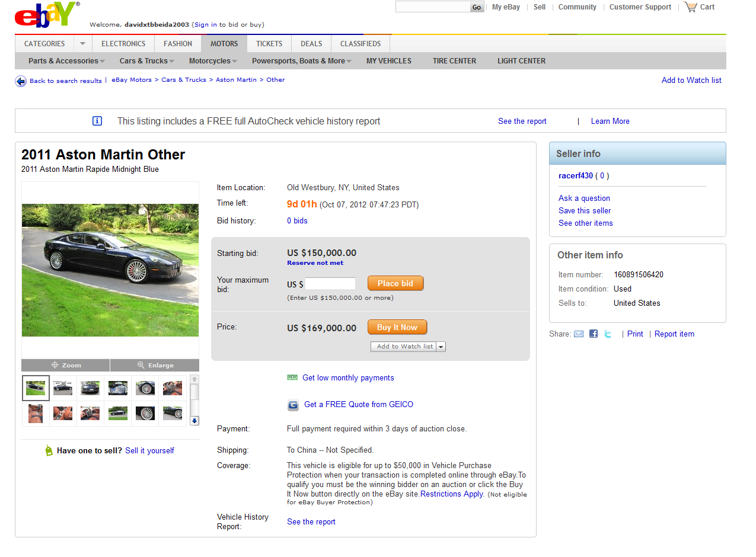The width and height of the screenshot is (756, 557).
Task: Click the Buy It Now button
Action: pyautogui.click(x=397, y=327)
